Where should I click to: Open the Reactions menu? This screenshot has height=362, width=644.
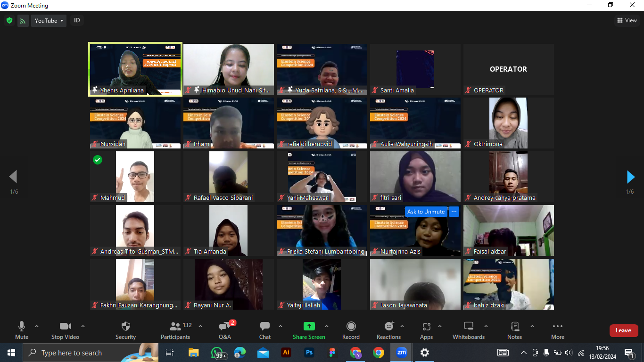click(x=388, y=330)
